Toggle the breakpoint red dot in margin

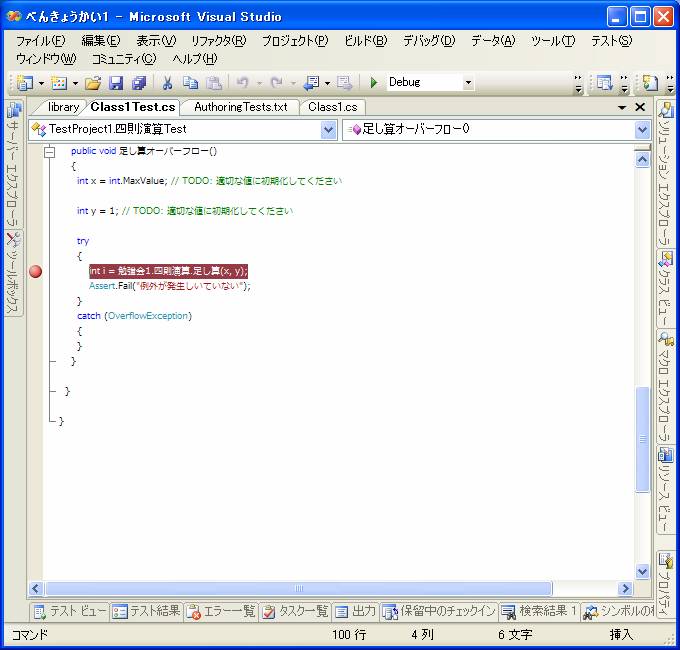point(37,271)
